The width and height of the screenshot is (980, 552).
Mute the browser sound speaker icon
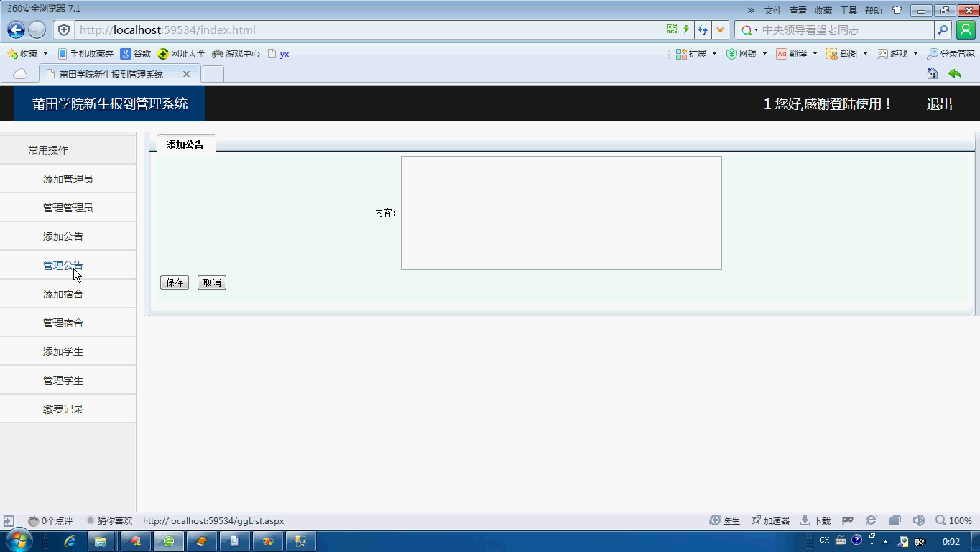[918, 520]
